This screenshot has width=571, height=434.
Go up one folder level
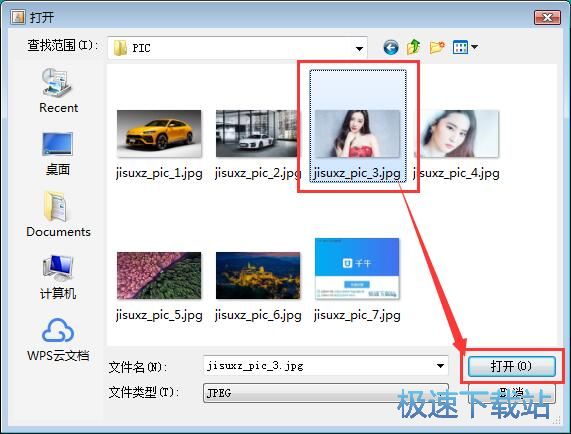point(414,47)
